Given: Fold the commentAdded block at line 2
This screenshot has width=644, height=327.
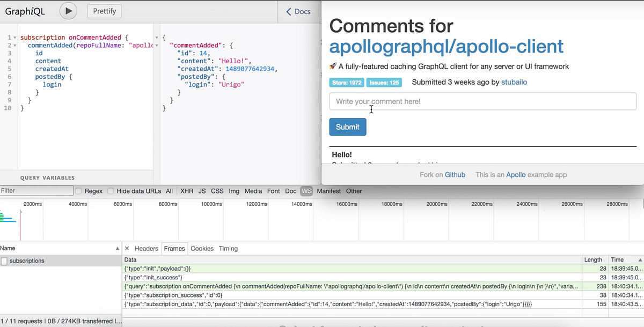Looking at the screenshot, I should [x=15, y=46].
